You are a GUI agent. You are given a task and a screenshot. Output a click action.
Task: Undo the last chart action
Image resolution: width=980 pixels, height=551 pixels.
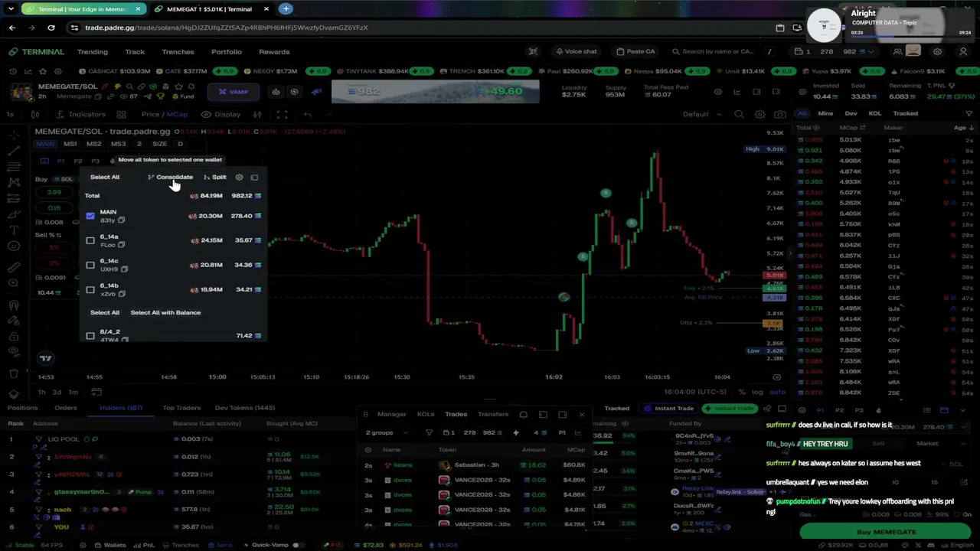pyautogui.click(x=307, y=114)
